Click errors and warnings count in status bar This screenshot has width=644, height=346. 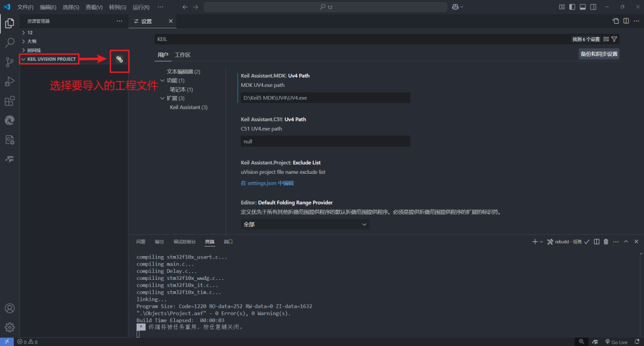[27, 342]
